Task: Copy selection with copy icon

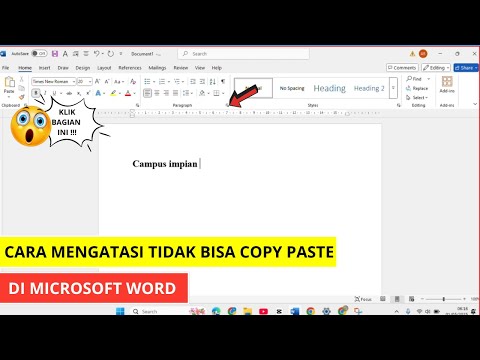Action: (22, 88)
